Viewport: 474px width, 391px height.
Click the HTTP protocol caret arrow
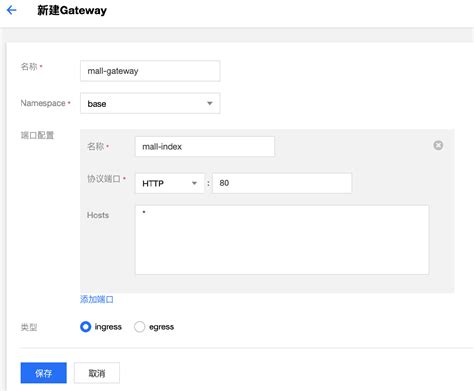[194, 183]
